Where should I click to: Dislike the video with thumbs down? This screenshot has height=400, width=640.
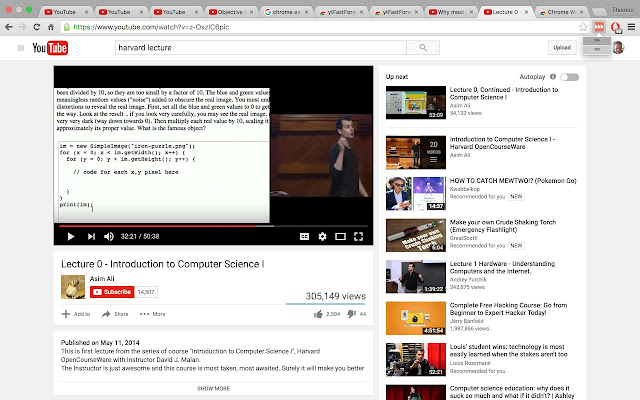(351, 314)
